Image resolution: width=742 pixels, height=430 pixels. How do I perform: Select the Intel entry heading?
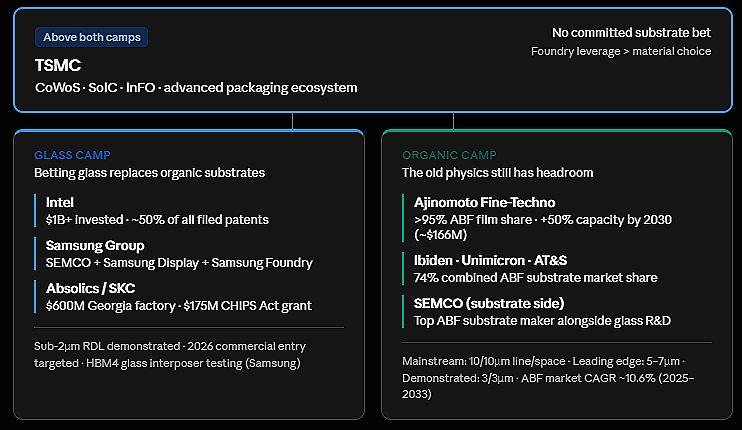click(60, 202)
